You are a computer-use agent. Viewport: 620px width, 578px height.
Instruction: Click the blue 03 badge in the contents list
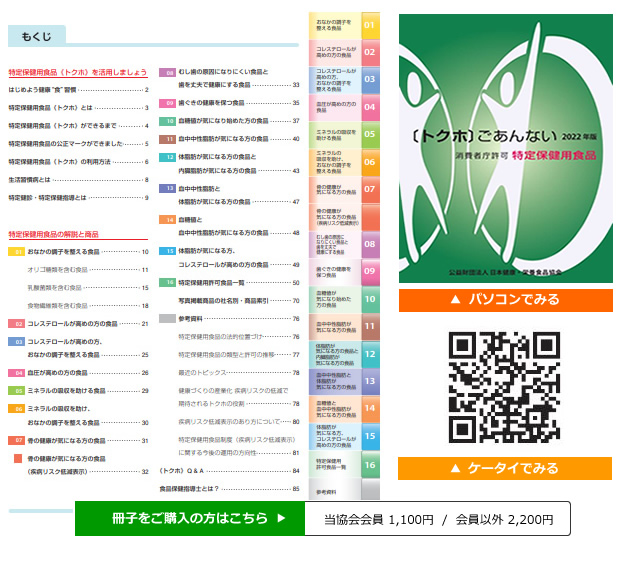[x=17, y=342]
